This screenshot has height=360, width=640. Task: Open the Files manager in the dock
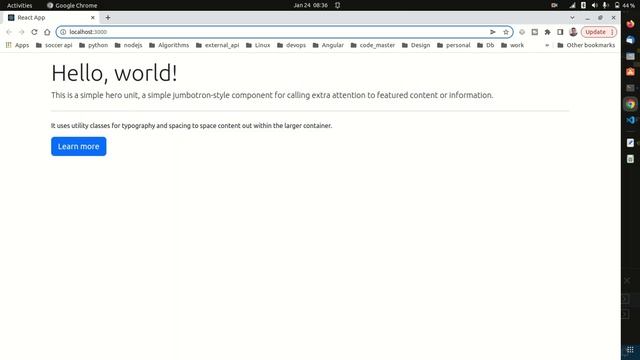[630, 56]
